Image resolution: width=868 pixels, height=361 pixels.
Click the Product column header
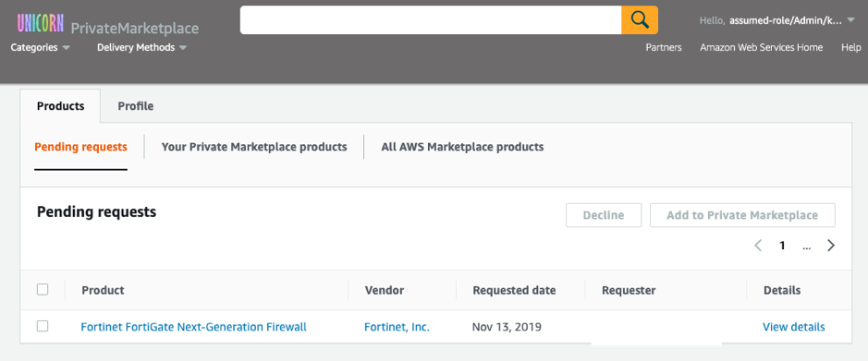103,290
